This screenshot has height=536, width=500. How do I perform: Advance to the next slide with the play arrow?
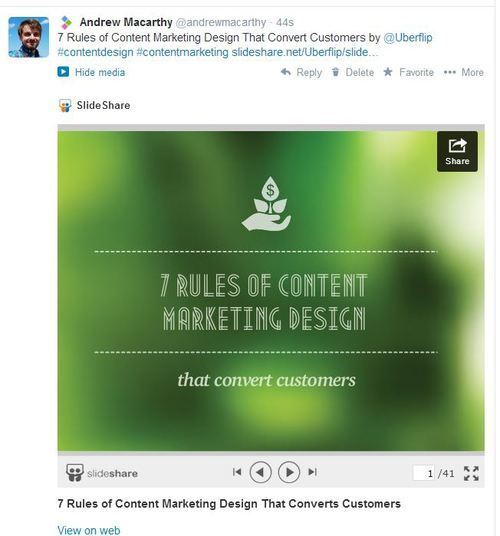289,472
